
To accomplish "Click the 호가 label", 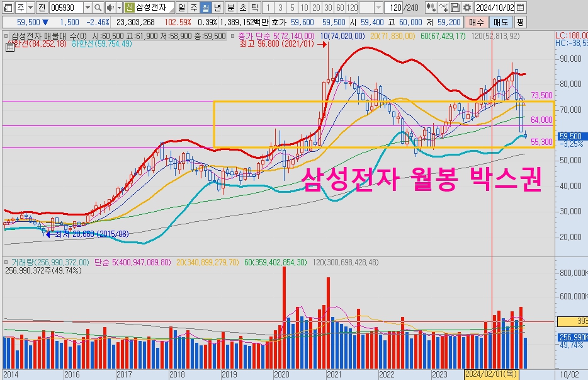I will tap(279, 22).
